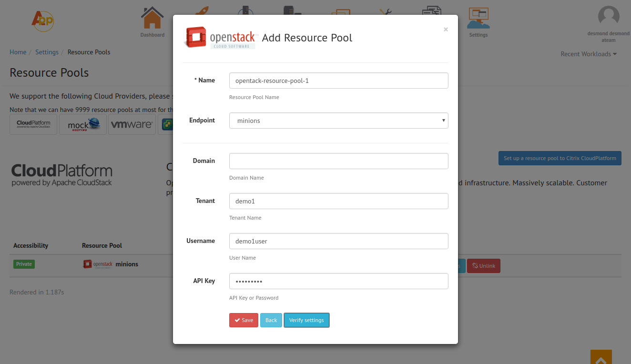Click the large CloudPlatform logo
This screenshot has height=364, width=631.
62,175
